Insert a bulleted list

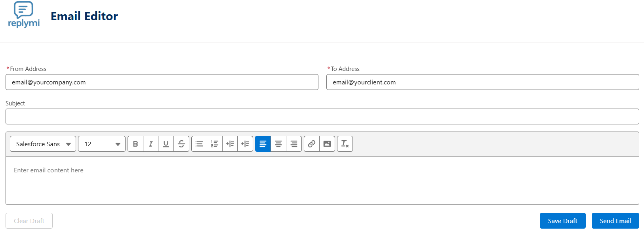pos(199,144)
